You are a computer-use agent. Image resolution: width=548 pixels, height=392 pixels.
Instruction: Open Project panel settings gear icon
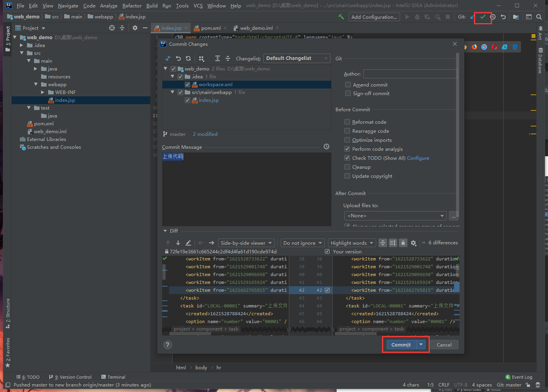135,28
